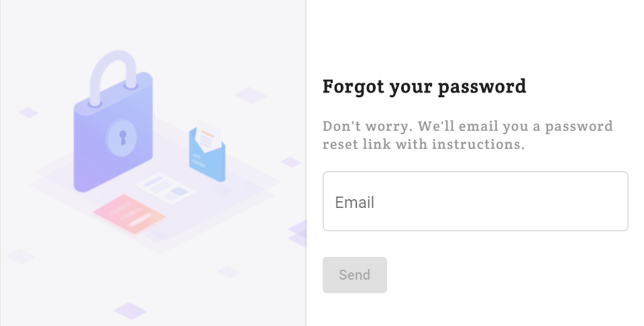The image size is (644, 326).
Task: Click the faint diamond in lower-left corner
Action: coord(20,256)
